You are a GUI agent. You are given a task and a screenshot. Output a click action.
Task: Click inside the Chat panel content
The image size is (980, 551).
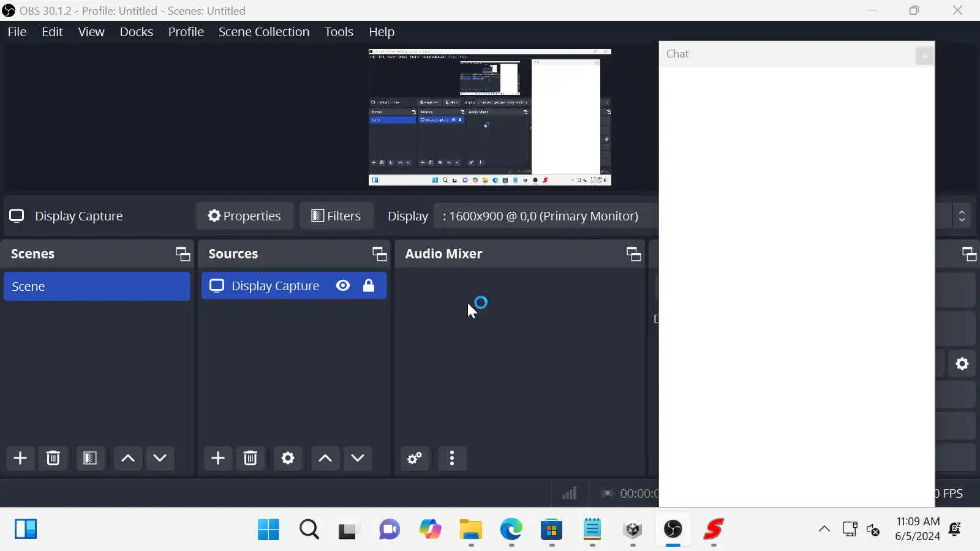(797, 287)
